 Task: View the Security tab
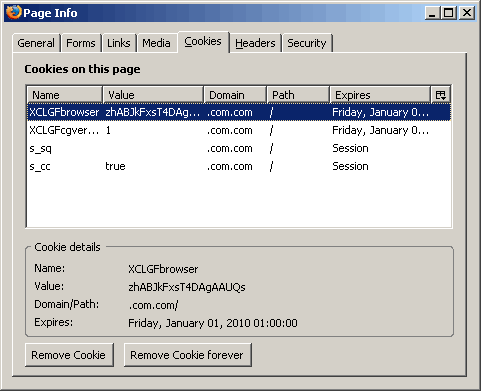coord(307,43)
